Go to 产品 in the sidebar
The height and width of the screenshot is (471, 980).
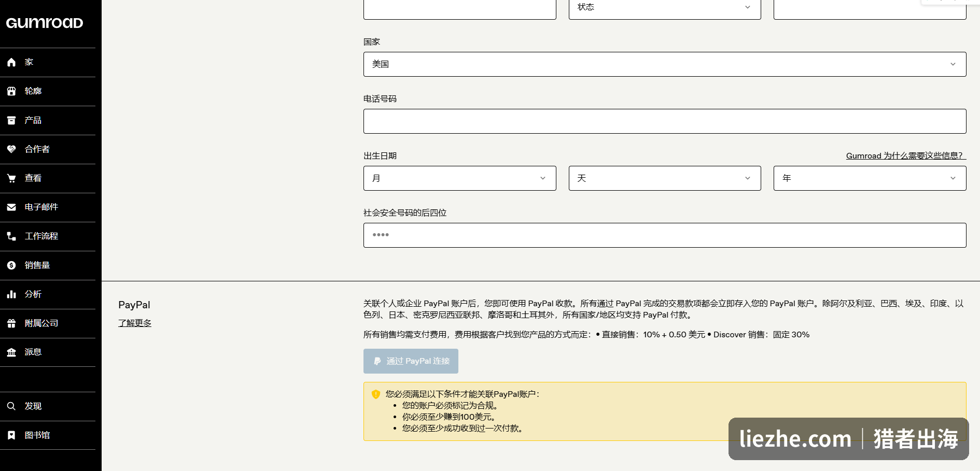point(48,120)
